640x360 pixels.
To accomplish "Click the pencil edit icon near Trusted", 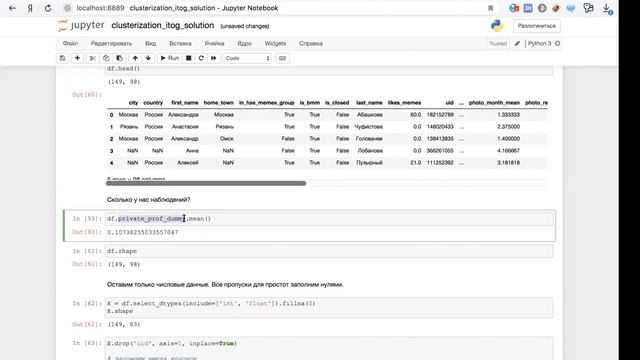I will [x=517, y=43].
